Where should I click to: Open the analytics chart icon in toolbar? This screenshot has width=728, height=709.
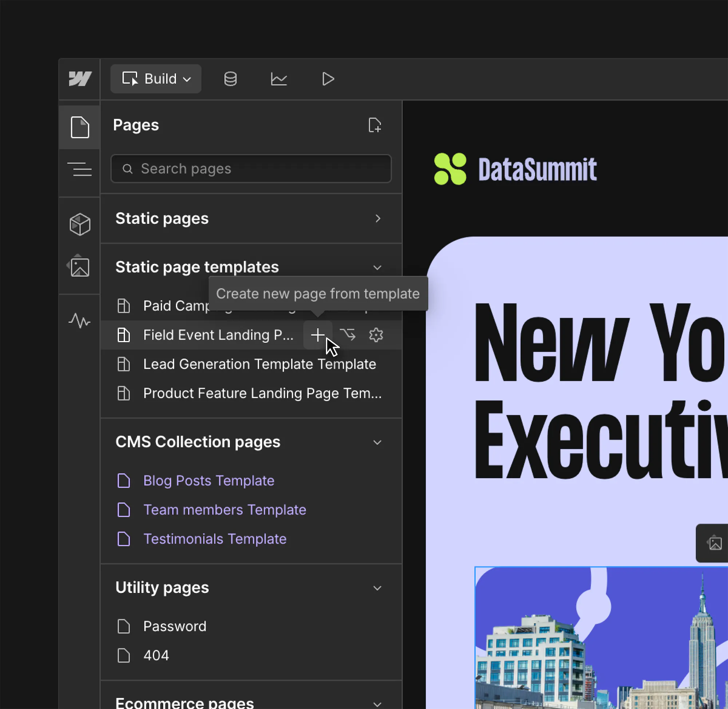[x=278, y=79]
